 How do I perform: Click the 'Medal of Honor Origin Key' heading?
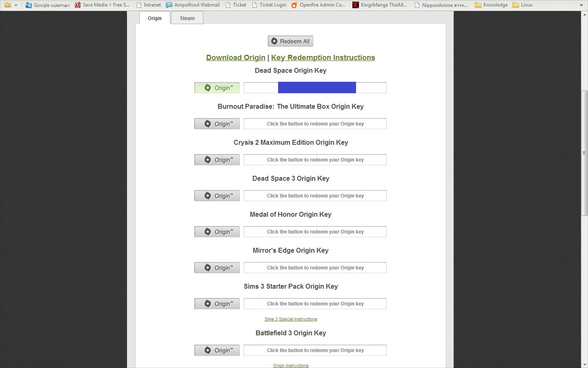[x=291, y=215]
